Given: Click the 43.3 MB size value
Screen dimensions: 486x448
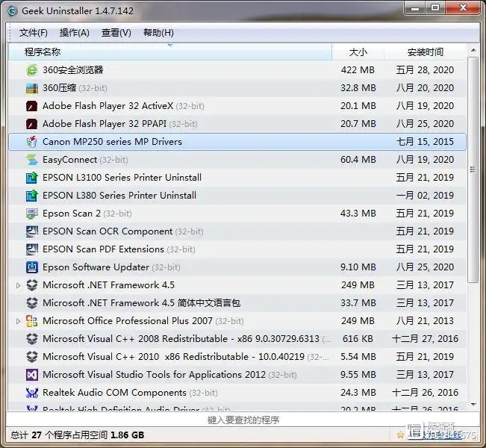Looking at the screenshot, I should click(358, 214).
